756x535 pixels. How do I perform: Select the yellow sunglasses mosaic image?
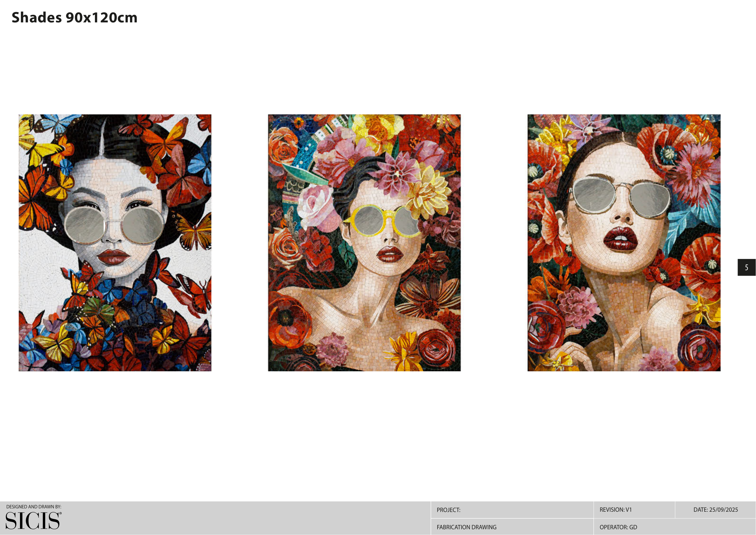click(x=364, y=243)
